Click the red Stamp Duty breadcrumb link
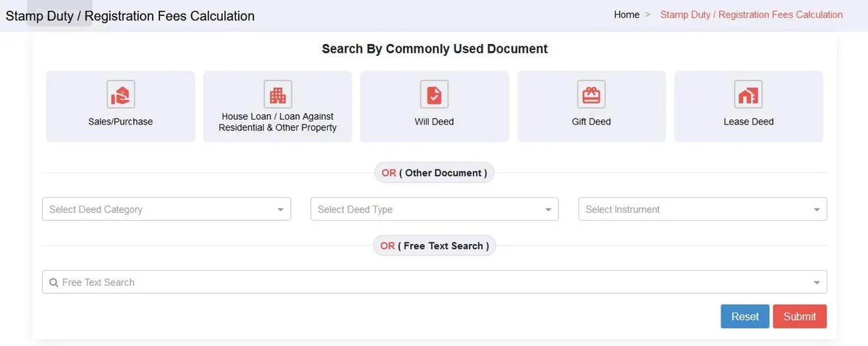This screenshot has width=868, height=346. click(x=752, y=14)
